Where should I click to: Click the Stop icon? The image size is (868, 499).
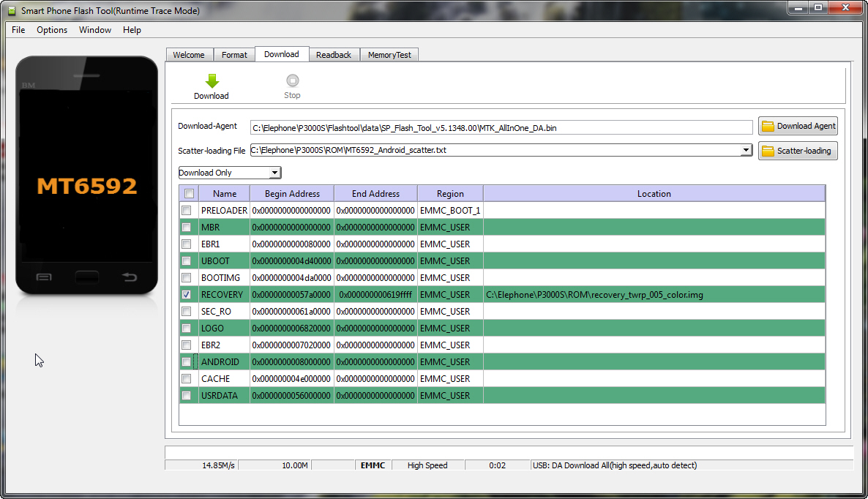[x=292, y=81]
